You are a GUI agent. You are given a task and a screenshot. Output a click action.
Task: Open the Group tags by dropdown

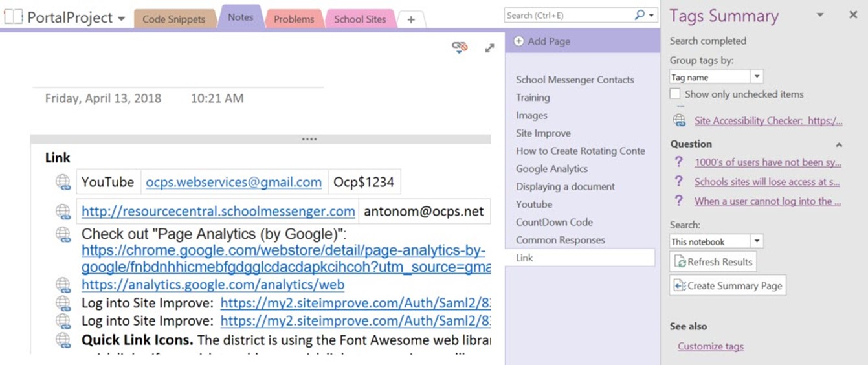click(x=757, y=77)
